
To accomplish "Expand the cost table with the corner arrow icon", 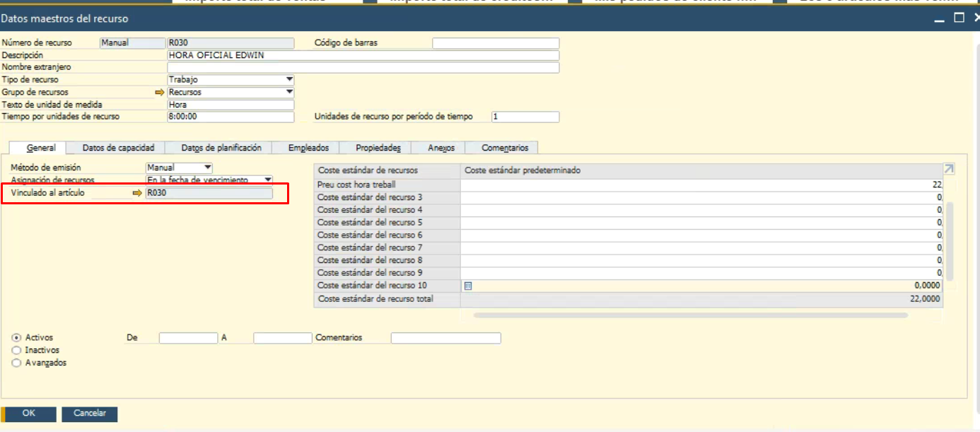I will point(948,169).
